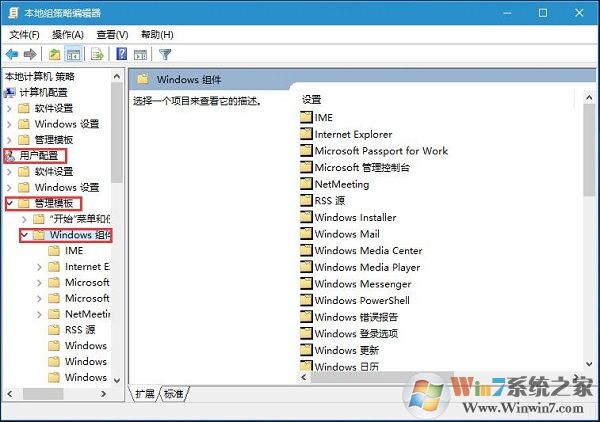The height and width of the screenshot is (422, 600).
Task: Open the 文件(F) menu
Action: 24,35
